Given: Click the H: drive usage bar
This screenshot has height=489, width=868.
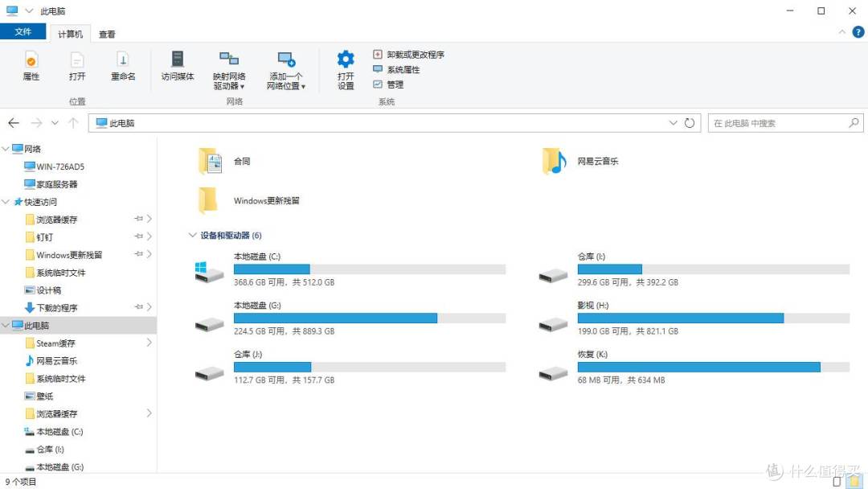Looking at the screenshot, I should pyautogui.click(x=714, y=318).
